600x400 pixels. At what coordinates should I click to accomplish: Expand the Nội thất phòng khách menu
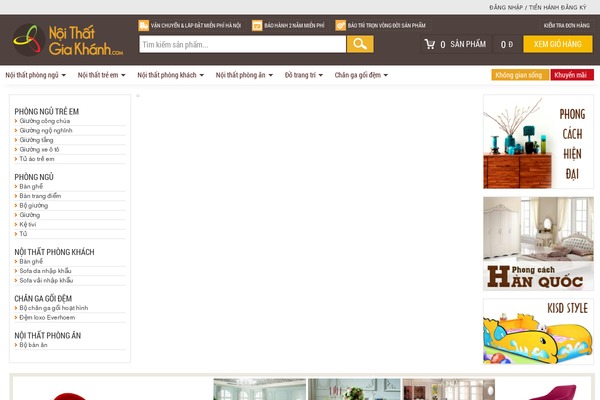170,75
